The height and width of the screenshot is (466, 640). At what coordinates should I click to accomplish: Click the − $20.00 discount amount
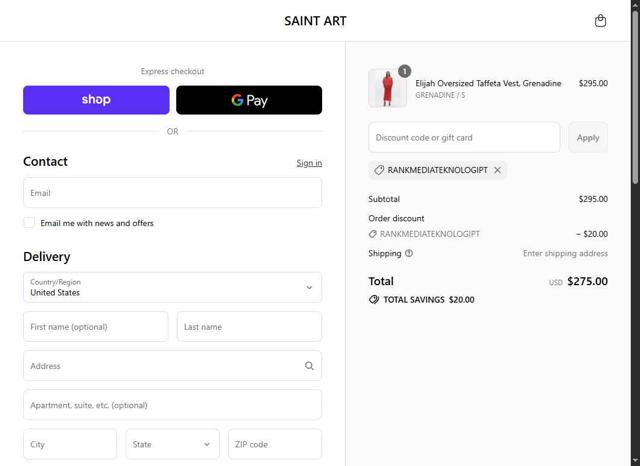[592, 234]
